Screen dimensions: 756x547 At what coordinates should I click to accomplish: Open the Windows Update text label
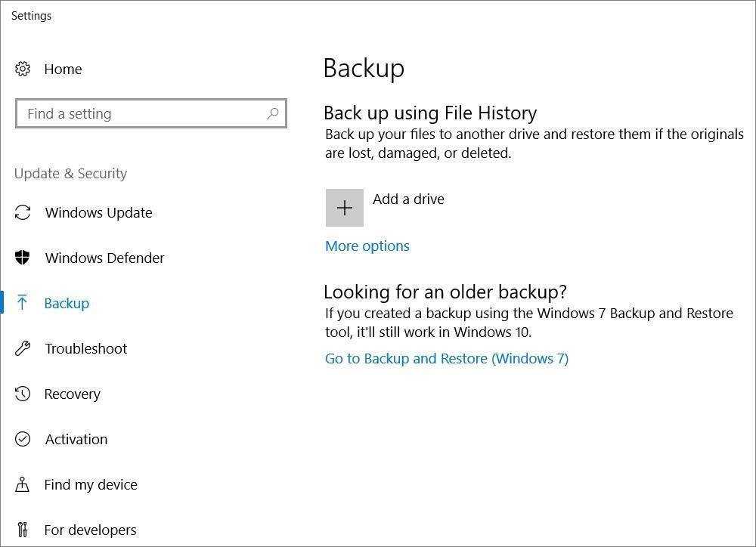[x=98, y=213]
